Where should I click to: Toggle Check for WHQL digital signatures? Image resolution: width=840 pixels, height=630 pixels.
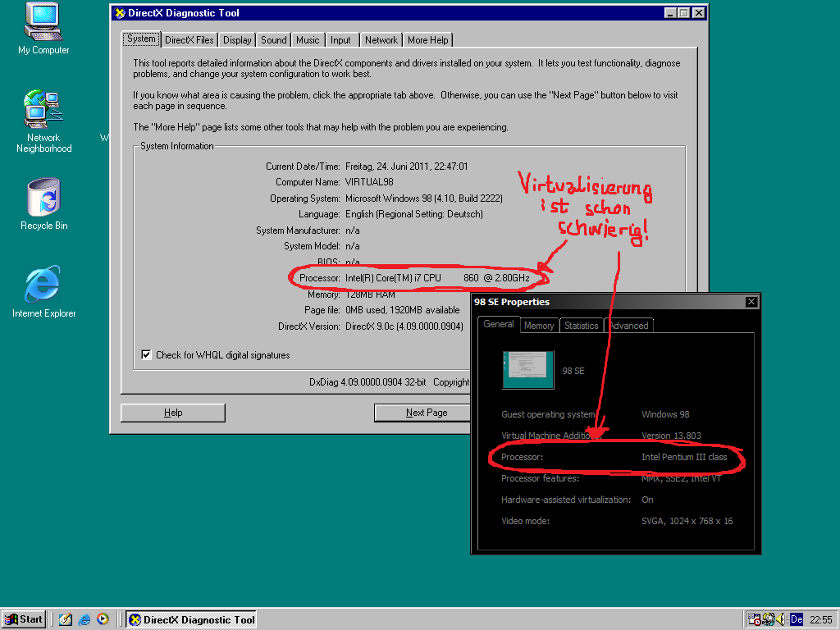[147, 355]
